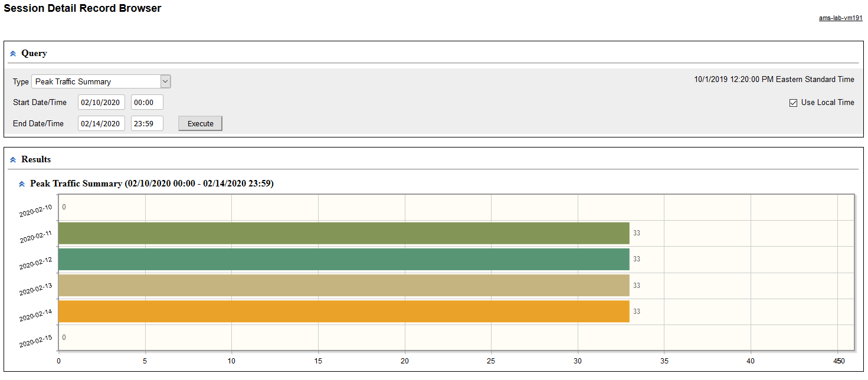Open the ams-lab-vm191 link
The image size is (868, 380).
pos(840,18)
